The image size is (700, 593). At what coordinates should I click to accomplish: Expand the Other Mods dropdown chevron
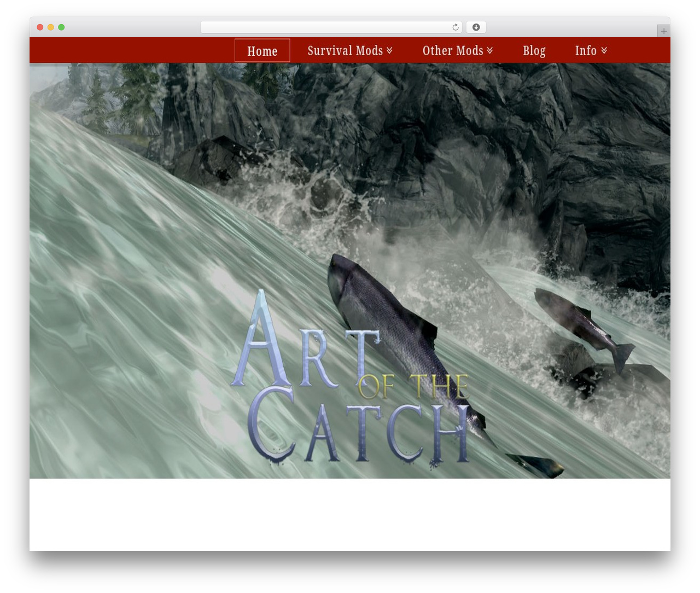[490, 50]
